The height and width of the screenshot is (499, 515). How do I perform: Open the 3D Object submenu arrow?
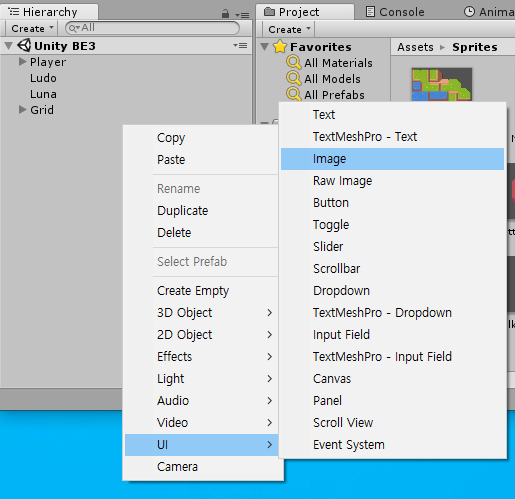[269, 313]
